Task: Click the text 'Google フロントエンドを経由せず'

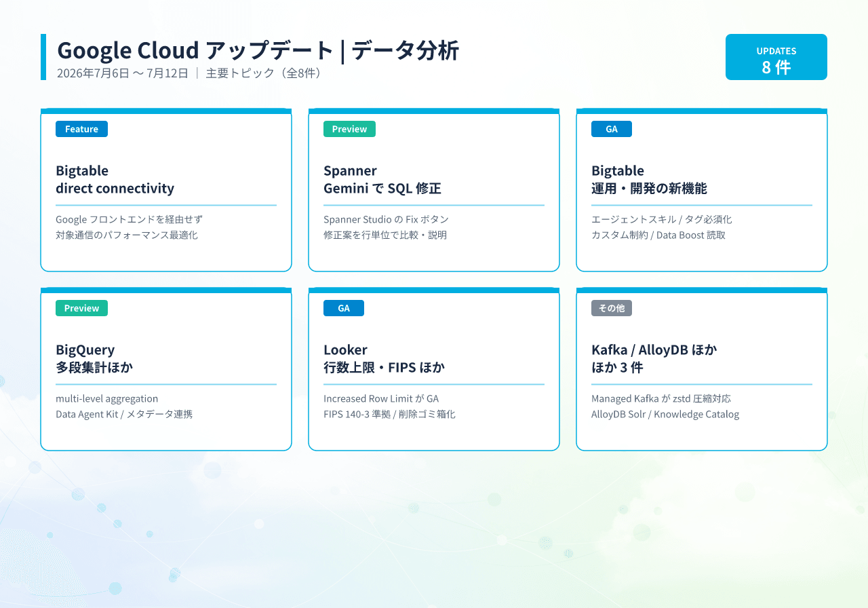Action: coord(129,219)
